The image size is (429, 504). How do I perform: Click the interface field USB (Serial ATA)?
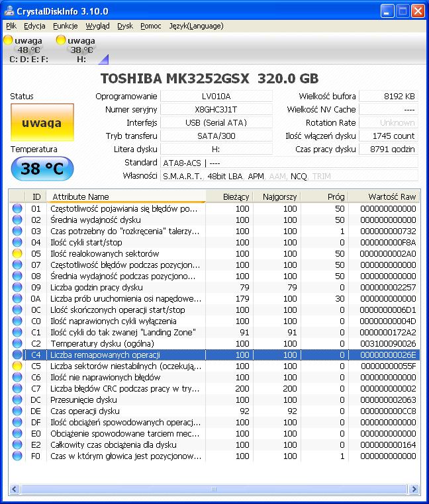click(216, 123)
